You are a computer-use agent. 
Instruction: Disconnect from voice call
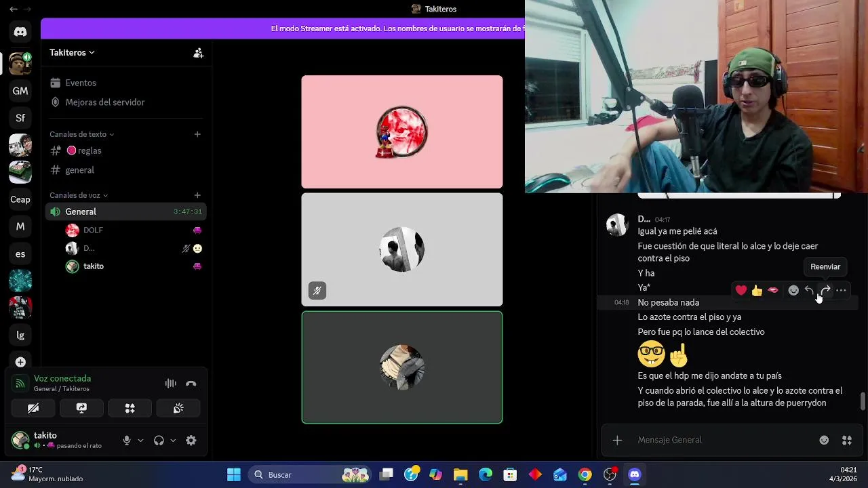[x=191, y=383]
